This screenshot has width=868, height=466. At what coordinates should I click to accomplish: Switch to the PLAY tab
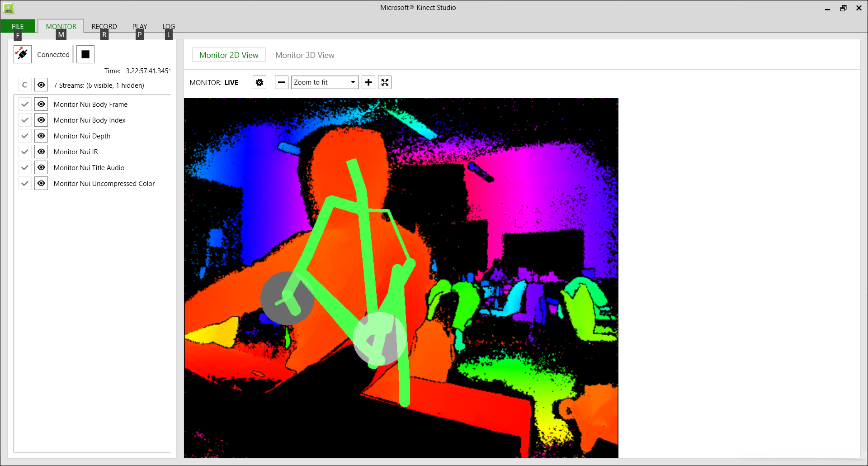point(140,26)
